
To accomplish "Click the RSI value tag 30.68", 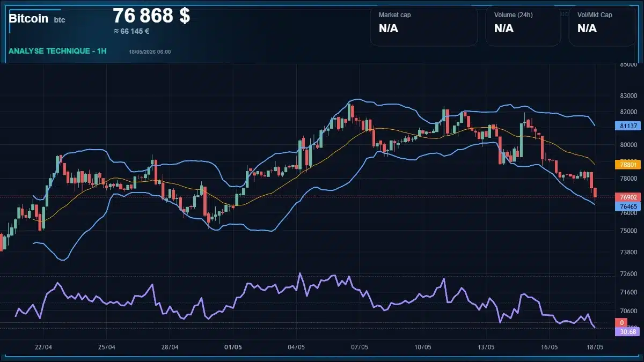I will coord(628,331).
